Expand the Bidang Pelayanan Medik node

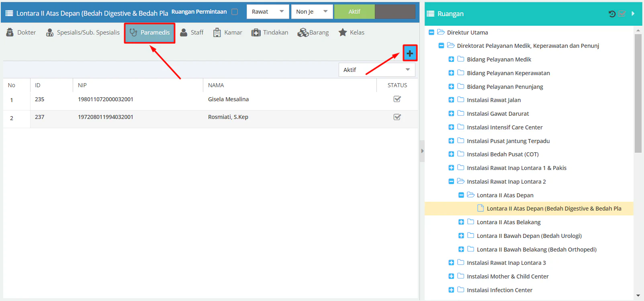pyautogui.click(x=451, y=59)
